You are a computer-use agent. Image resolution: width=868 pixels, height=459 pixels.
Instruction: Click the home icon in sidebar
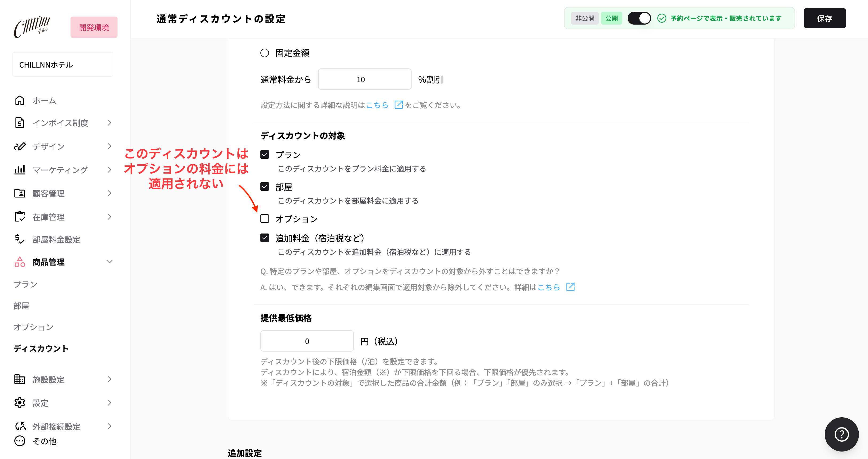click(19, 100)
